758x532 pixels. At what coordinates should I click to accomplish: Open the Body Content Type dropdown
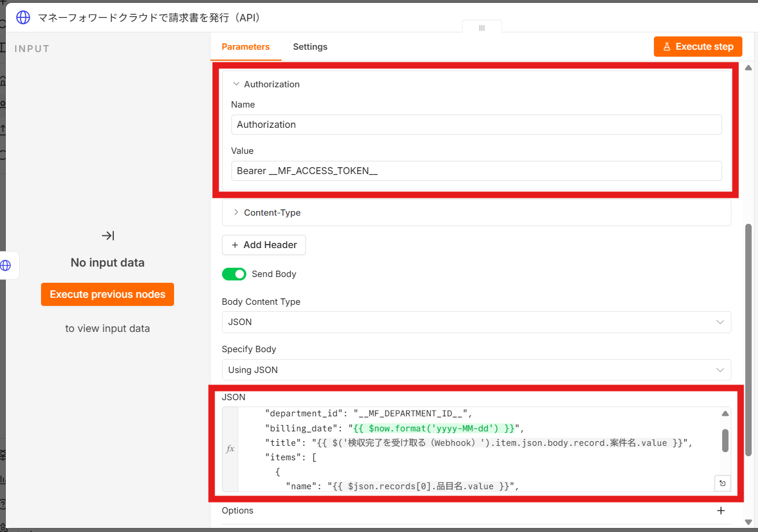click(x=476, y=322)
